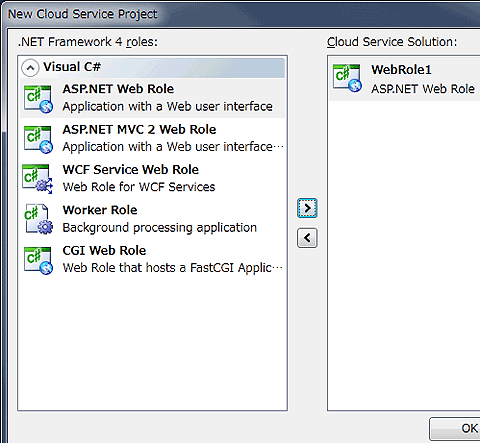Select the 'ASP.NET Web Role' title in roles list

118,89
